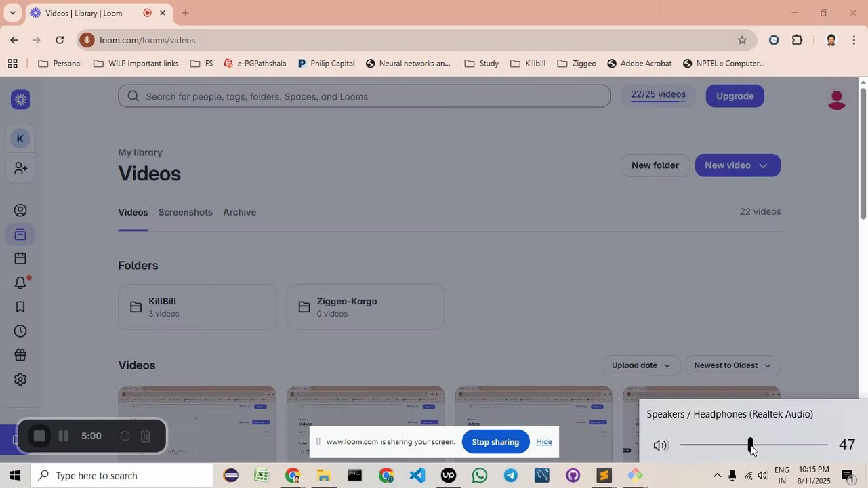Pause the Loom recording
The height and width of the screenshot is (488, 868).
63,436
